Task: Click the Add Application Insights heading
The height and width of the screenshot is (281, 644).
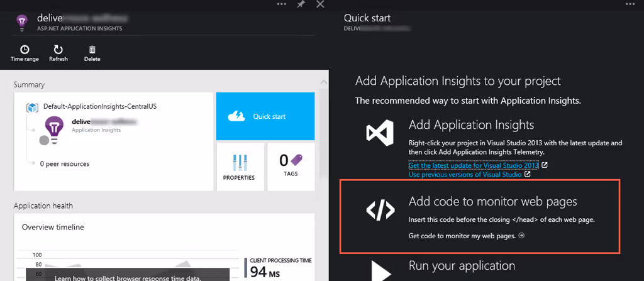Action: tap(471, 125)
